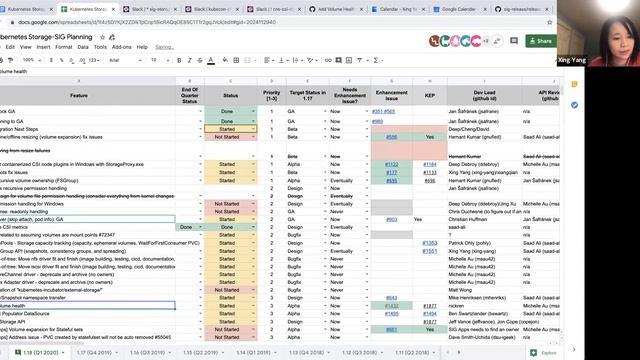Viewport: 640px width, 360px height.
Task: Open the font size dropdown
Action: [x=160, y=60]
